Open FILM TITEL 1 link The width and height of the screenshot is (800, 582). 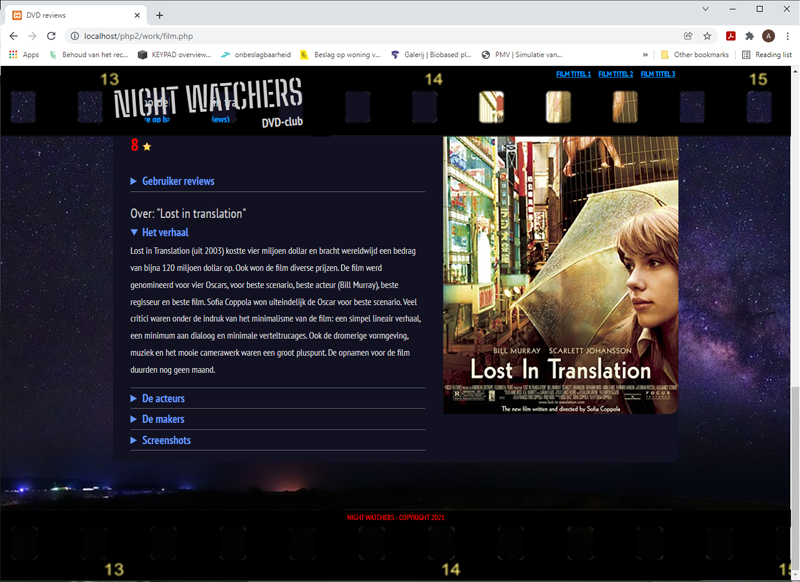(573, 74)
